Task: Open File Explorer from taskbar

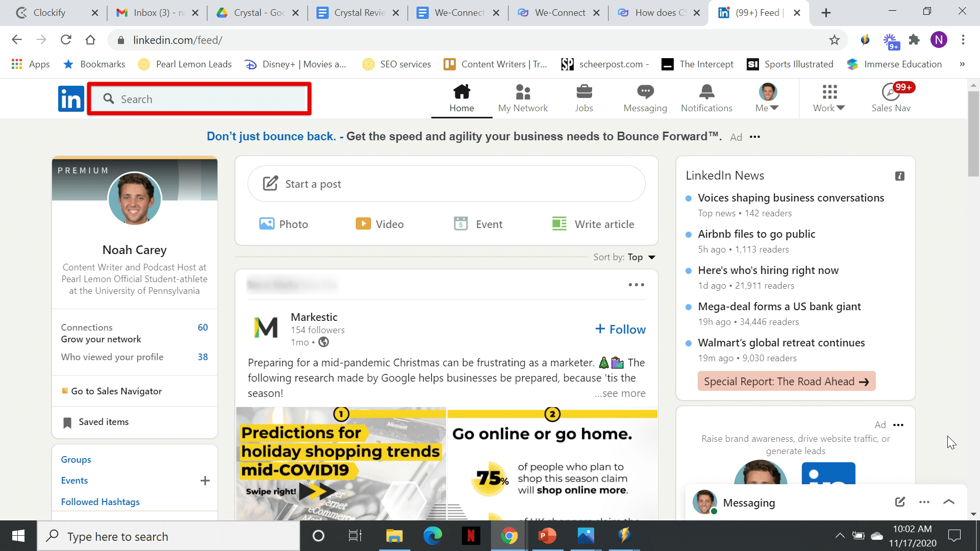Action: [x=394, y=536]
